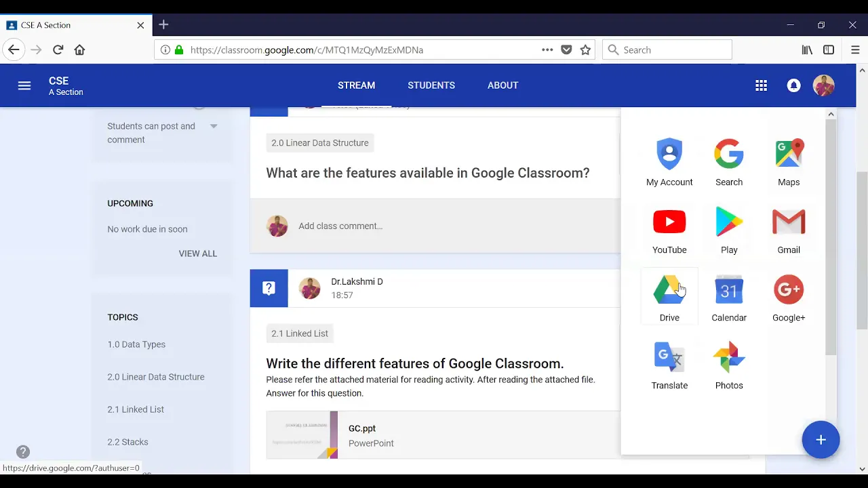Open topic 2.0 Linear Data Structure in sidebar
This screenshot has height=488, width=868.
coord(156,377)
